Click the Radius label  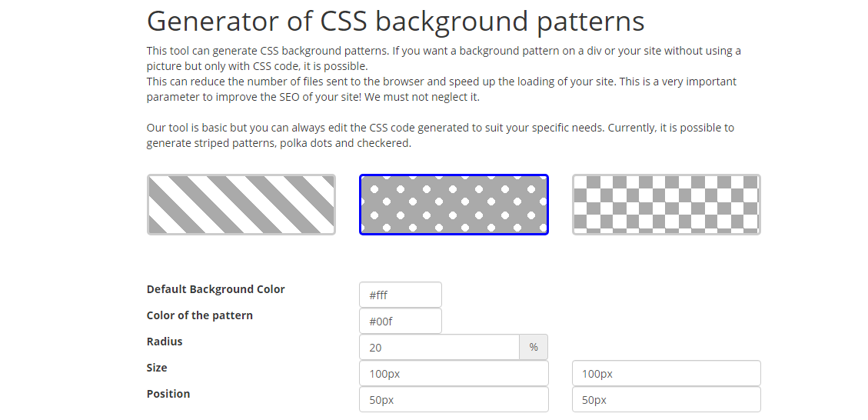pos(165,342)
